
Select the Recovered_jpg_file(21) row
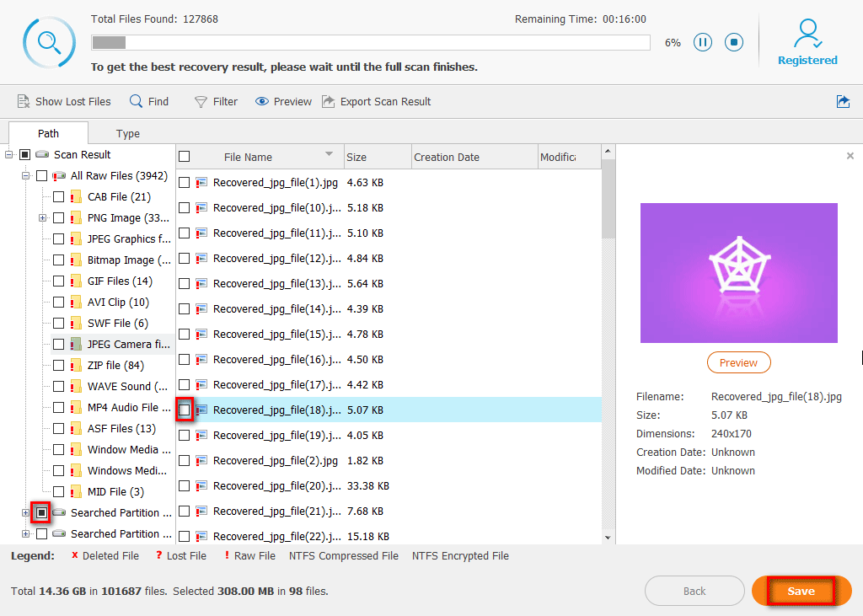(x=389, y=511)
